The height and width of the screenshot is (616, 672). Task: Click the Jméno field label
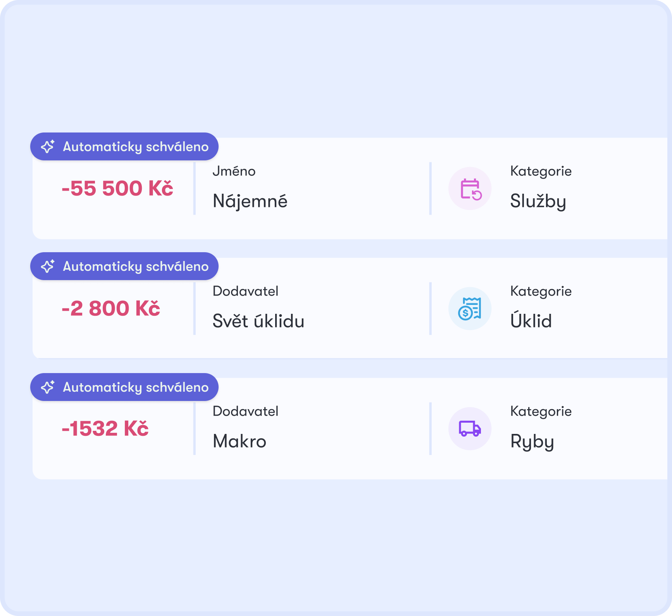pos(234,171)
